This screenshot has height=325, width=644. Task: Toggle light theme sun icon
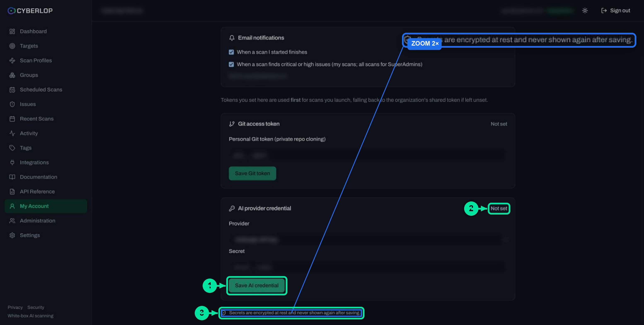pos(585,11)
